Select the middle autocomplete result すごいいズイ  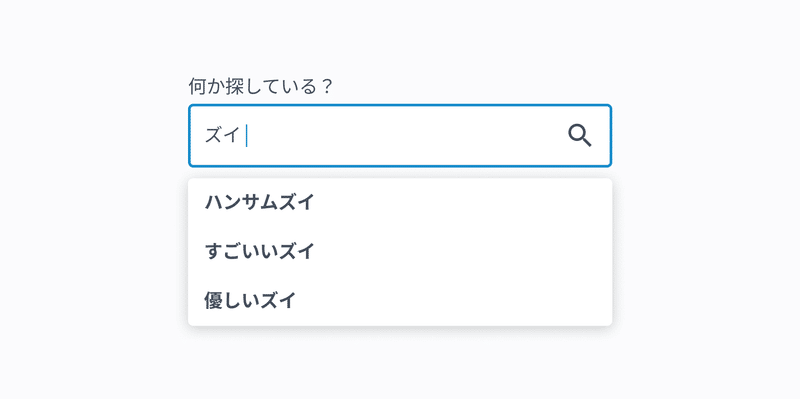[400, 252]
